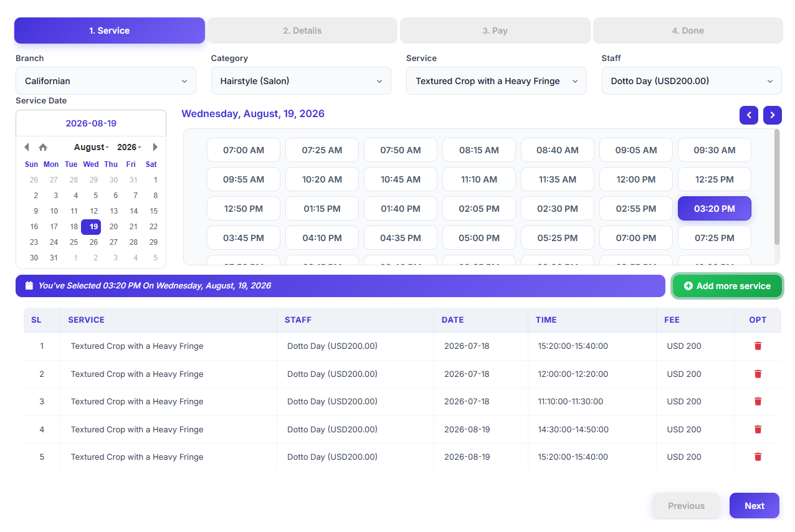Choose the 12:50 PM time slot

click(244, 209)
